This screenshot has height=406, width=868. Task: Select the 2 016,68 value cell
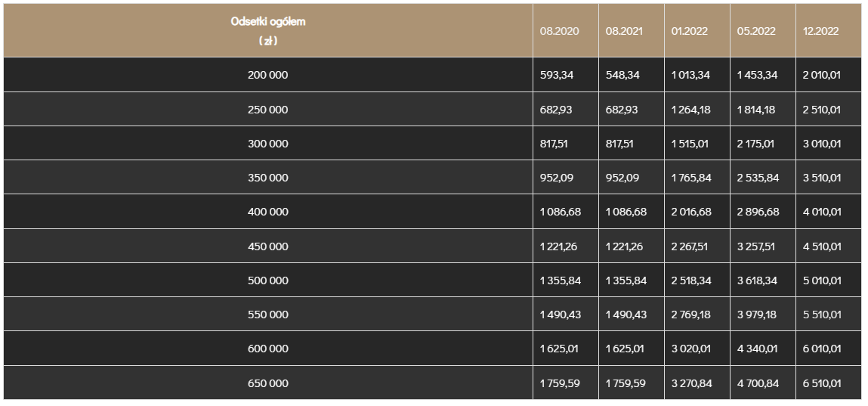[691, 212]
